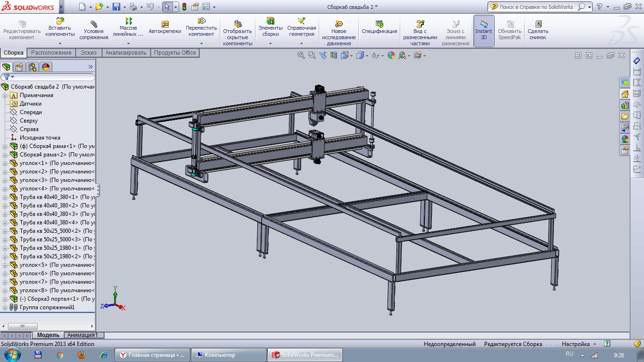This screenshot has height=362, width=644.
Task: Expand the Труба кв 40x40_380<1> node
Action: point(5,197)
